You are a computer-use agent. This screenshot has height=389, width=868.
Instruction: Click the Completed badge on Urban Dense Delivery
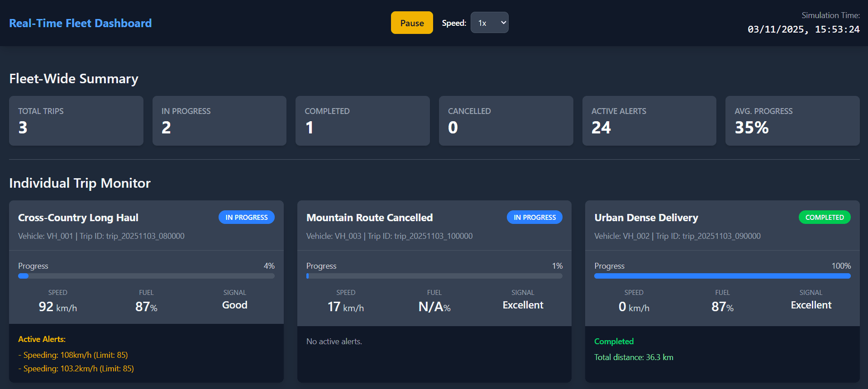[x=825, y=217]
